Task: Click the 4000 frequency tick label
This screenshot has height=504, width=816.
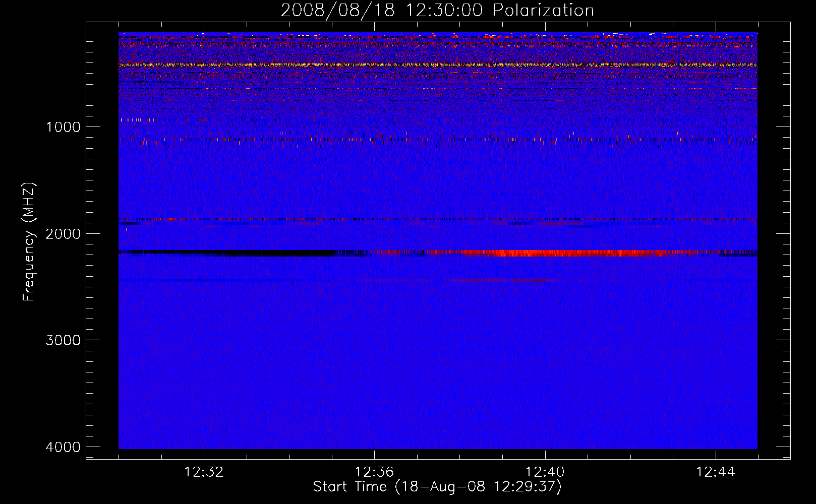Action: pyautogui.click(x=63, y=447)
